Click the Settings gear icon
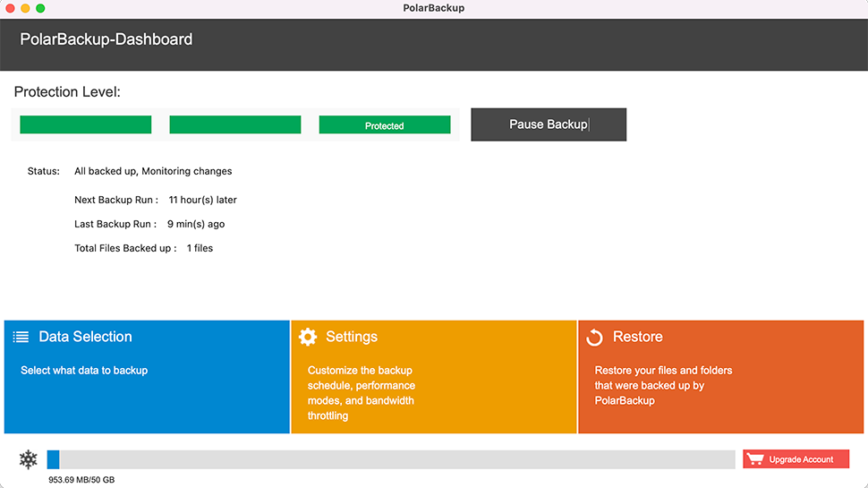868x488 pixels. pyautogui.click(x=308, y=337)
